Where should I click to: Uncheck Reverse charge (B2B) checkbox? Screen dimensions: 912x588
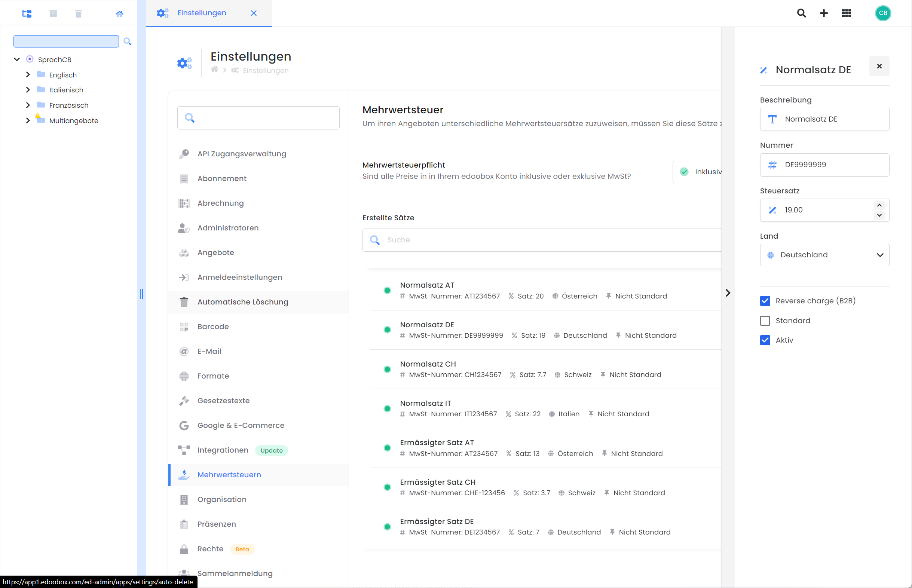coord(765,301)
